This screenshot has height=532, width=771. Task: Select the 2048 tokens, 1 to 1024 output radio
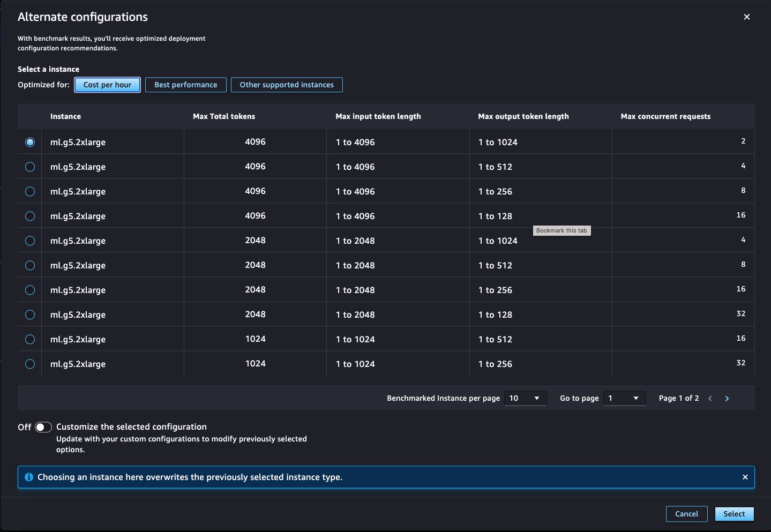(x=30, y=241)
